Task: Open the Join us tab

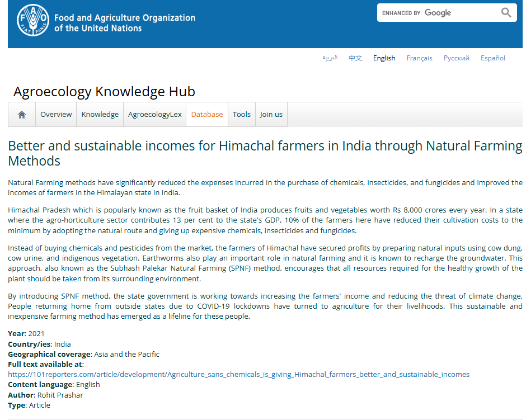Action: coord(271,115)
